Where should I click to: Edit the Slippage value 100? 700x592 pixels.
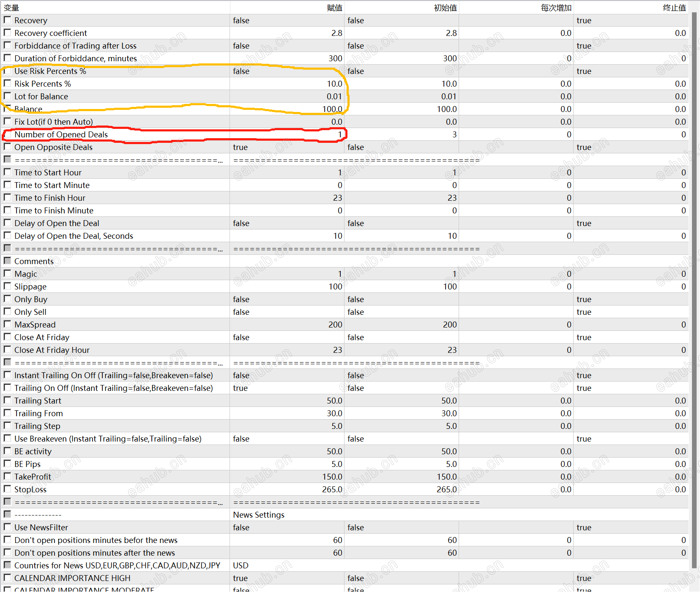(x=287, y=286)
